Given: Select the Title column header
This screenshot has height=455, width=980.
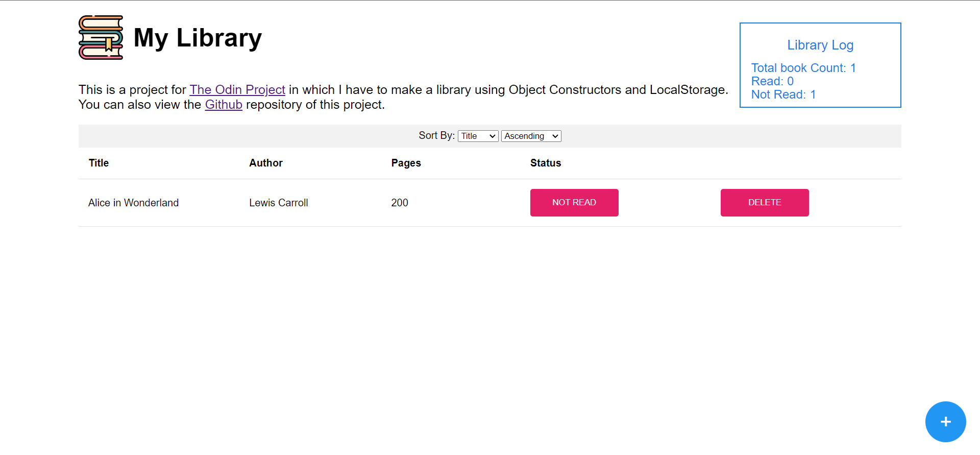Looking at the screenshot, I should [x=98, y=163].
